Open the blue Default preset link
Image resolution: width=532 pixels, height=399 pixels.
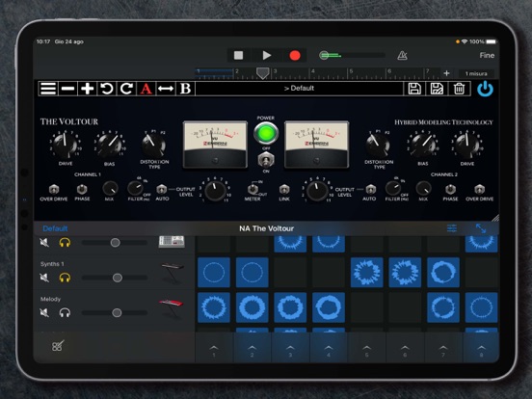point(55,228)
